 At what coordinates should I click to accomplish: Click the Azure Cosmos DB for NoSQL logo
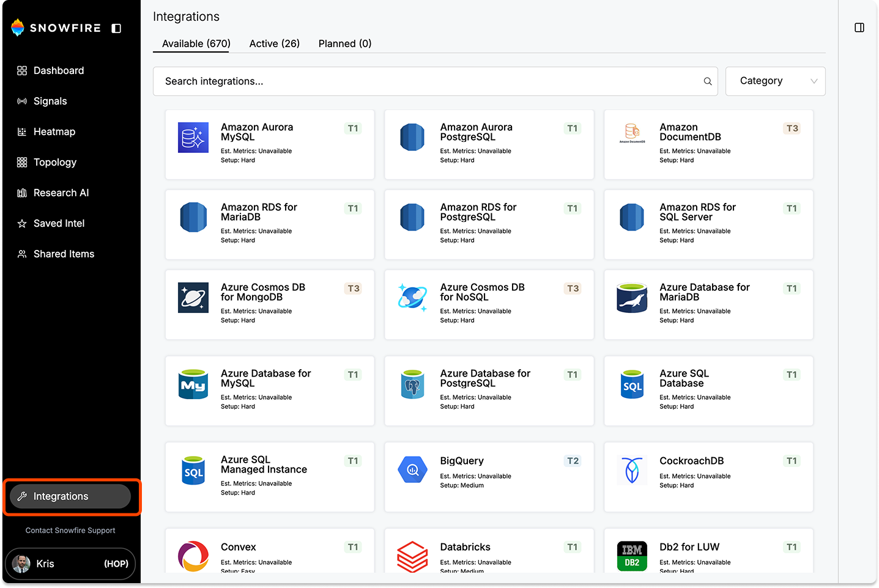point(412,298)
